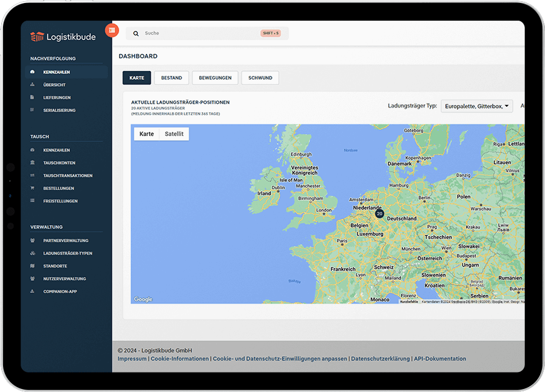Viewport: 545px width, 392px height.
Task: Click the Ladungsträger-Typen icon
Action: click(32, 253)
